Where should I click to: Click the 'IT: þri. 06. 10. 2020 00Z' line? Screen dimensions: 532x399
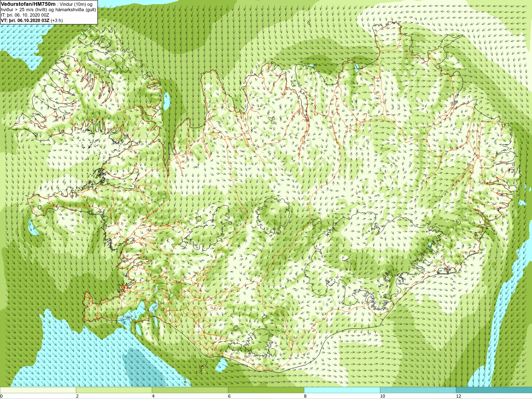click(x=25, y=15)
